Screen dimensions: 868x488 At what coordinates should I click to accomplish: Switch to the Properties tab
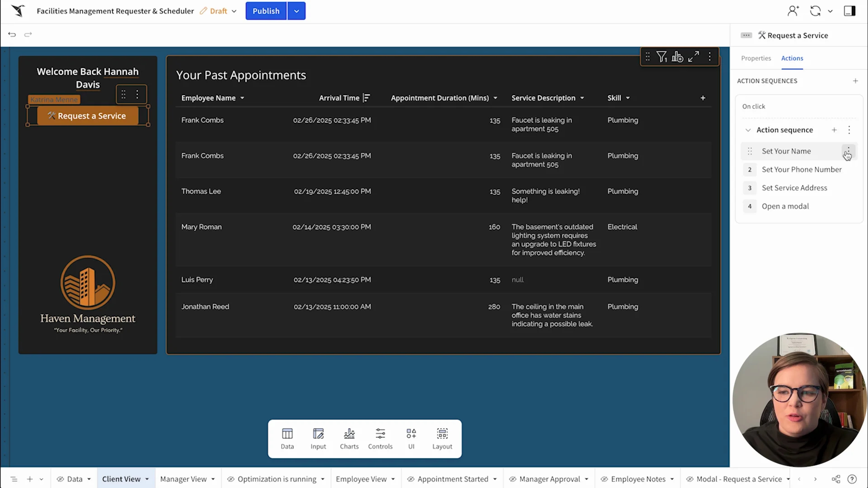coord(756,58)
